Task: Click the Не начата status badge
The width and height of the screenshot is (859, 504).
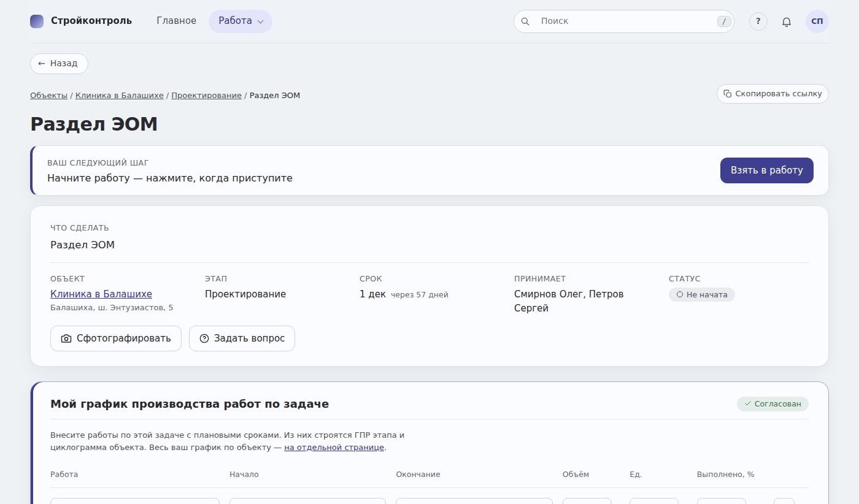Action: pyautogui.click(x=701, y=295)
